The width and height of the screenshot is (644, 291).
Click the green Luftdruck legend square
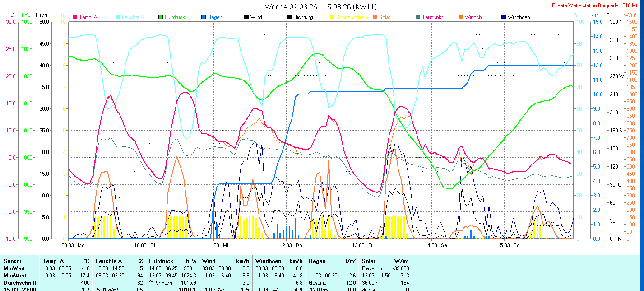(x=160, y=17)
